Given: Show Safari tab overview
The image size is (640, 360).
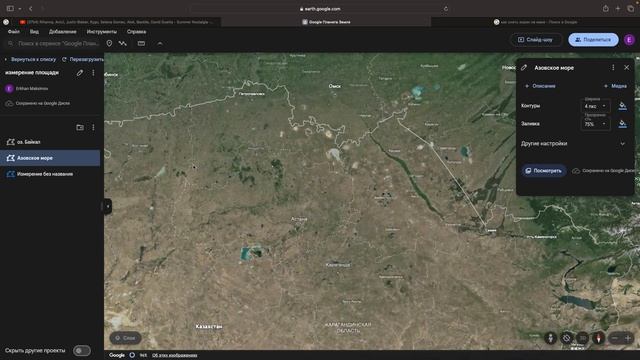Looking at the screenshot, I should pyautogui.click(x=631, y=9).
